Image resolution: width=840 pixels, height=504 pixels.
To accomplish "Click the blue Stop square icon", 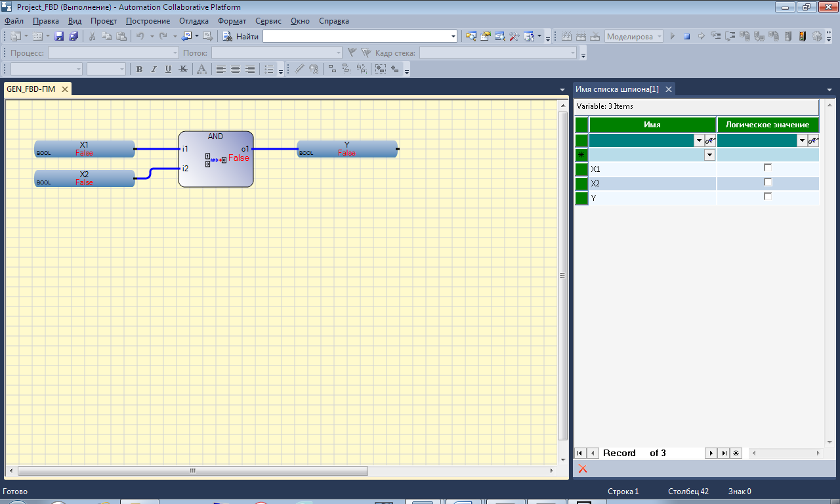I will [x=686, y=36].
